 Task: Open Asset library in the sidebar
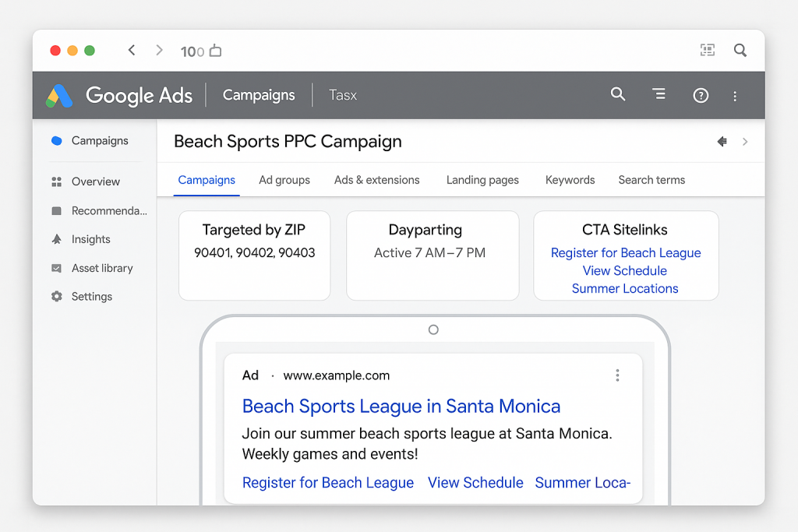[x=102, y=268]
